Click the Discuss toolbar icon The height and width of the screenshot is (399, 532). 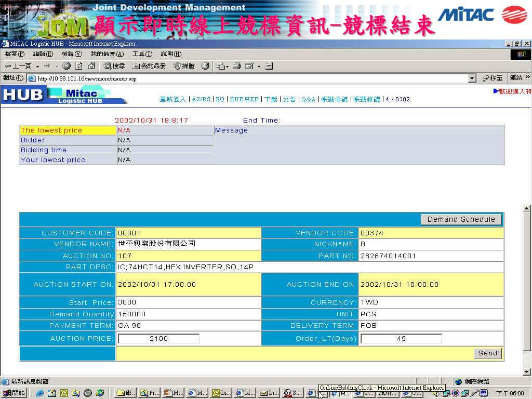269,66
